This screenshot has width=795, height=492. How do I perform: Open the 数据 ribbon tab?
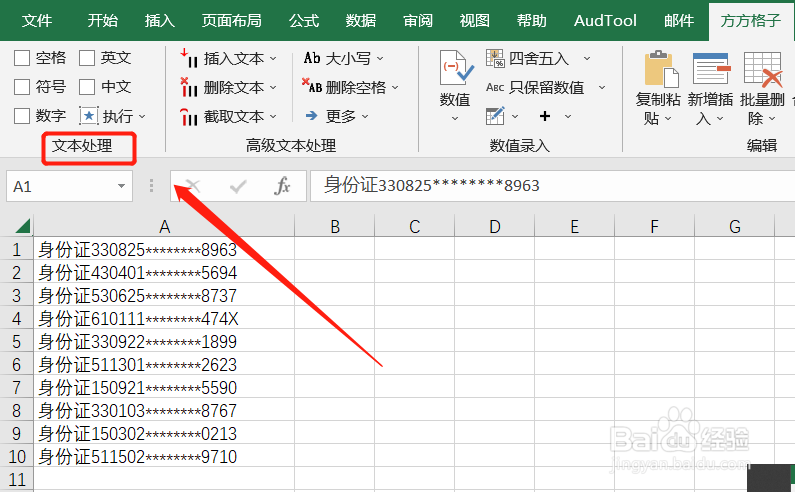(x=360, y=21)
